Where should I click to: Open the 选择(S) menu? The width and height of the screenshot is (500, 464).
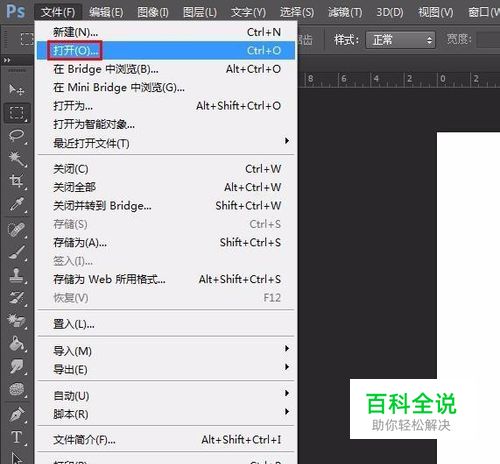pyautogui.click(x=297, y=12)
